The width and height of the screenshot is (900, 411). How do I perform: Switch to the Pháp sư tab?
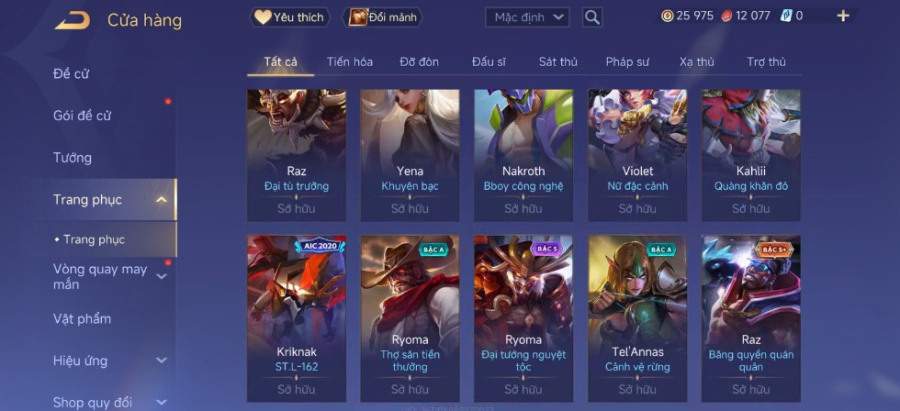pyautogui.click(x=627, y=62)
